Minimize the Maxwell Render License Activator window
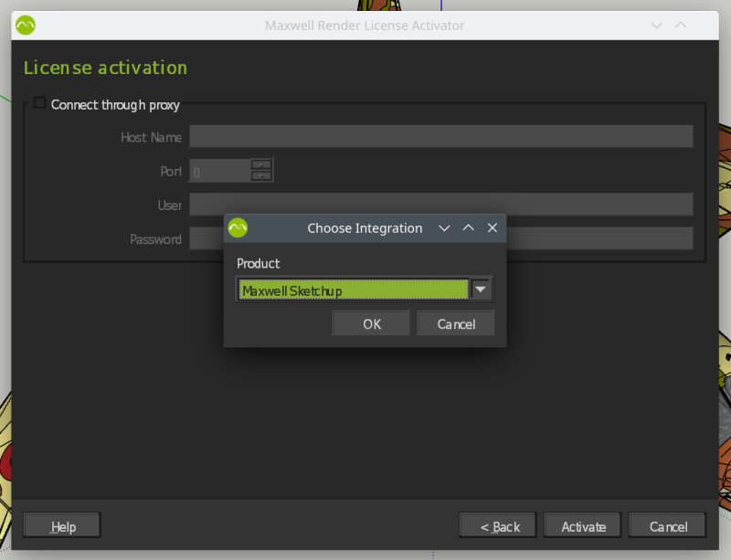 656,25
